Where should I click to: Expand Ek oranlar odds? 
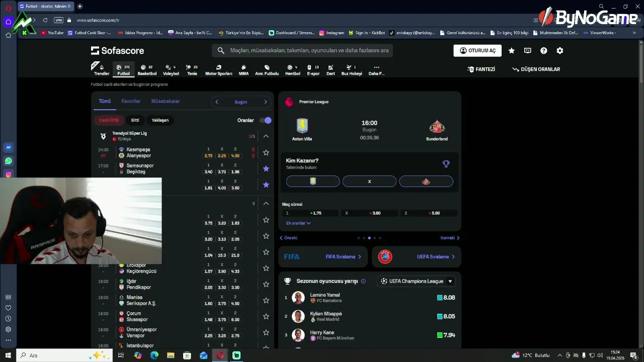click(x=298, y=223)
